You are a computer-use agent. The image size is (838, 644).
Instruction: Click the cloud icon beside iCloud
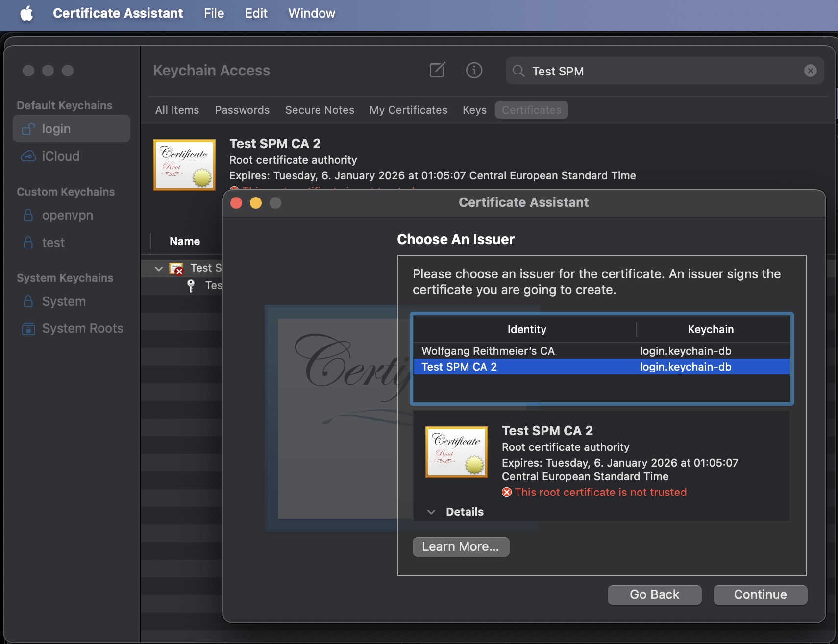(28, 156)
